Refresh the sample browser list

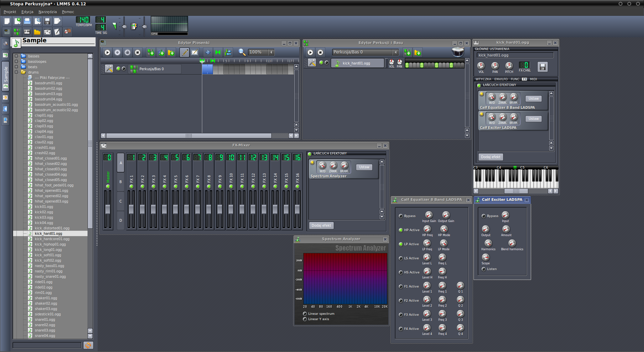click(88, 345)
